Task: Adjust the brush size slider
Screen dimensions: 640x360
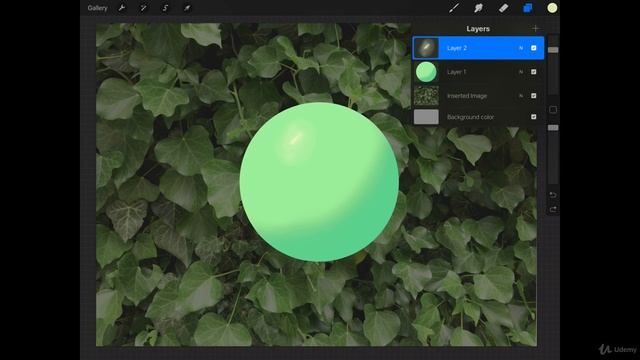Action: (553, 50)
